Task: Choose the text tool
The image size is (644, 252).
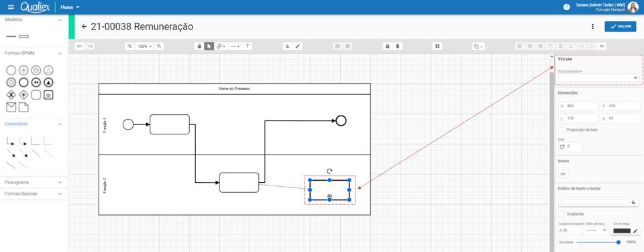Action: click(248, 46)
